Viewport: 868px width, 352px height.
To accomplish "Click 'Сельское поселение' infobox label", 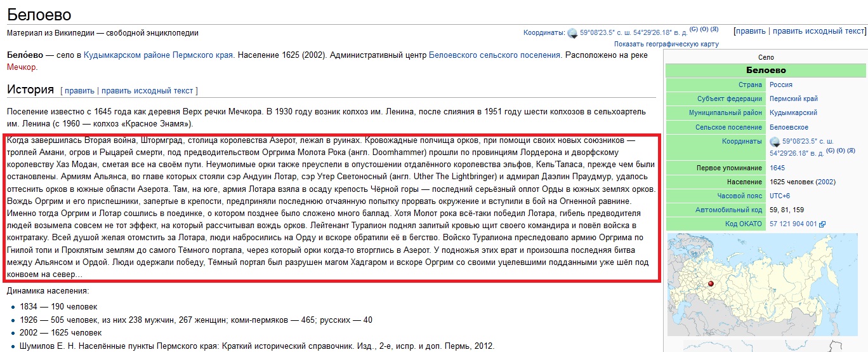I will click(x=728, y=127).
